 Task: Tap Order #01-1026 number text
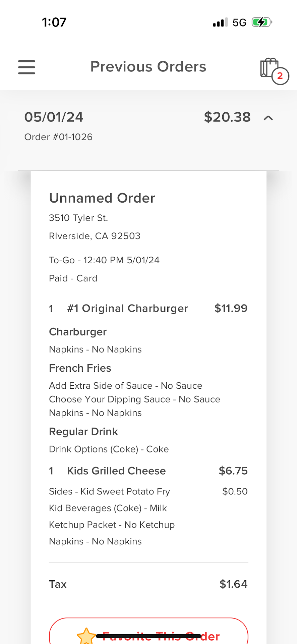(x=58, y=137)
